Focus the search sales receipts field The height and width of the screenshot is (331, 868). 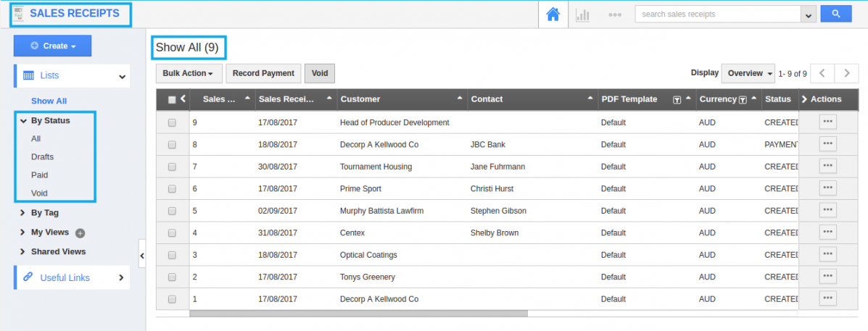point(718,14)
